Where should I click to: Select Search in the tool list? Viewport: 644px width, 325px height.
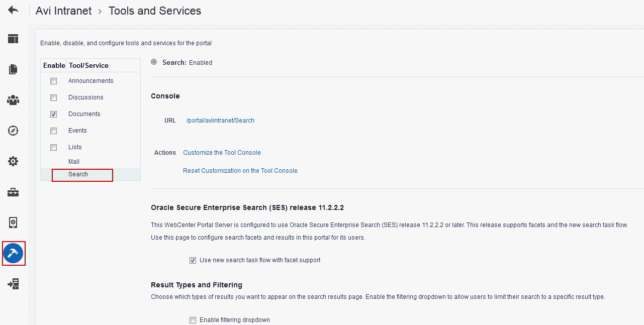coord(78,174)
